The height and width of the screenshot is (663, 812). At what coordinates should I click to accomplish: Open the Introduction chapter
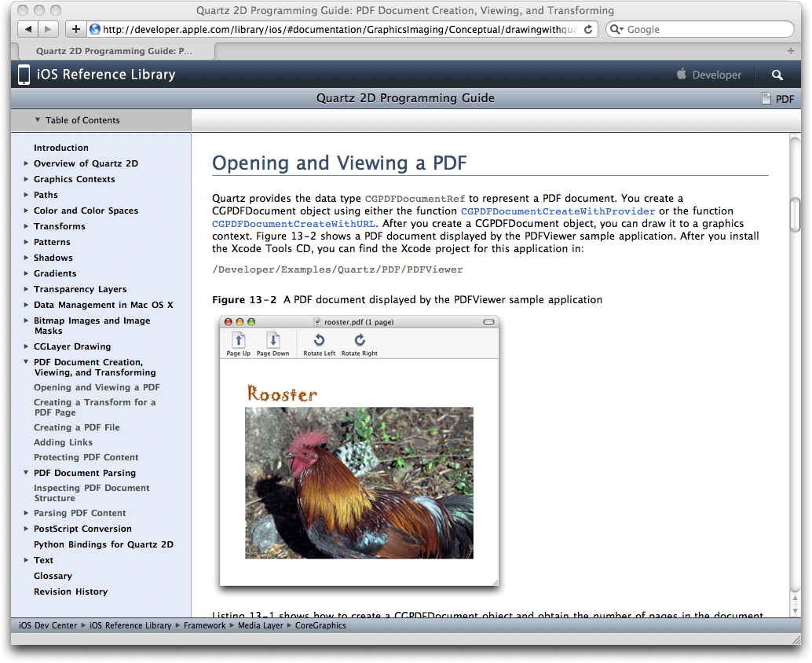(x=61, y=148)
